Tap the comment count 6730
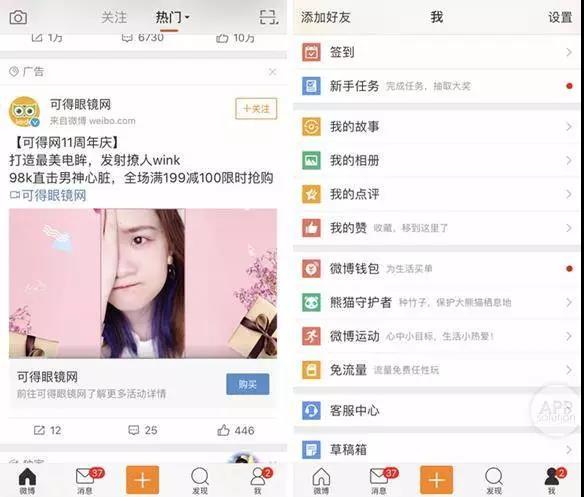 coord(150,37)
